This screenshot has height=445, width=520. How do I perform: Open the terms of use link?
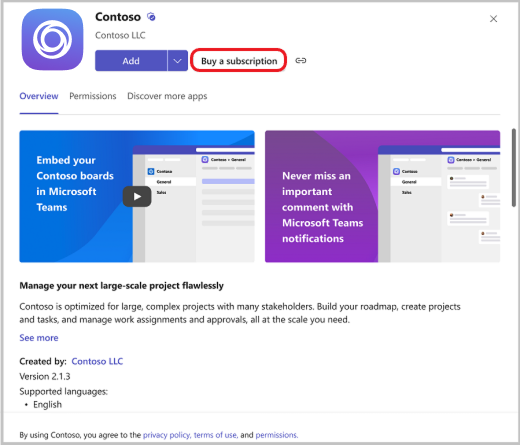point(216,435)
